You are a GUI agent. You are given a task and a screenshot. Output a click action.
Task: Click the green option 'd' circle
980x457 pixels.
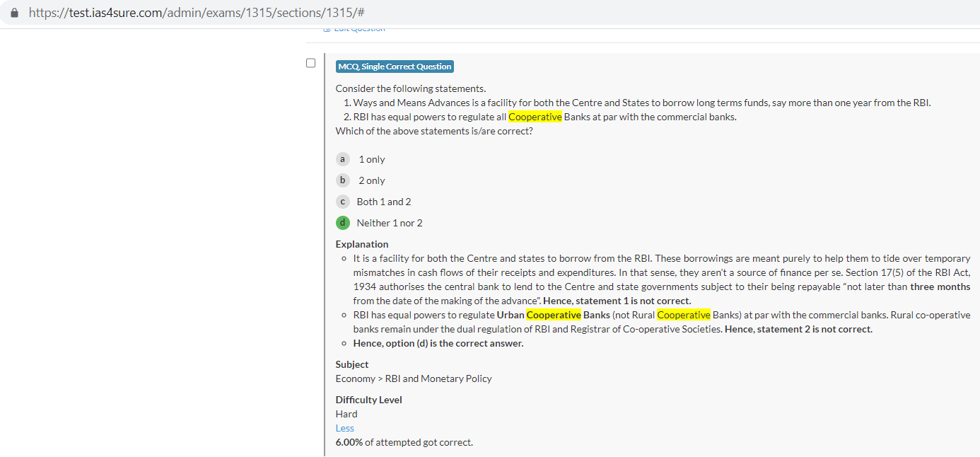tap(343, 223)
